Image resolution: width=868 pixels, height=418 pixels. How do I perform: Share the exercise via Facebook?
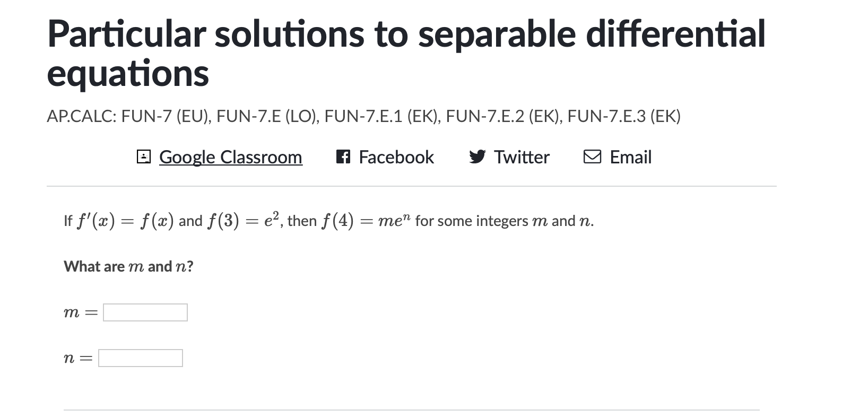pyautogui.click(x=396, y=156)
